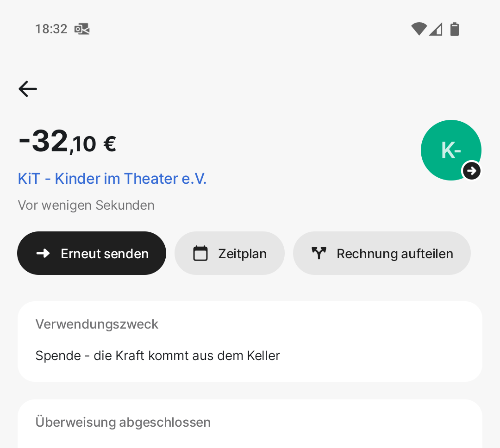Click the calendar icon on Zeitplan
This screenshot has height=448, width=500.
click(x=200, y=254)
